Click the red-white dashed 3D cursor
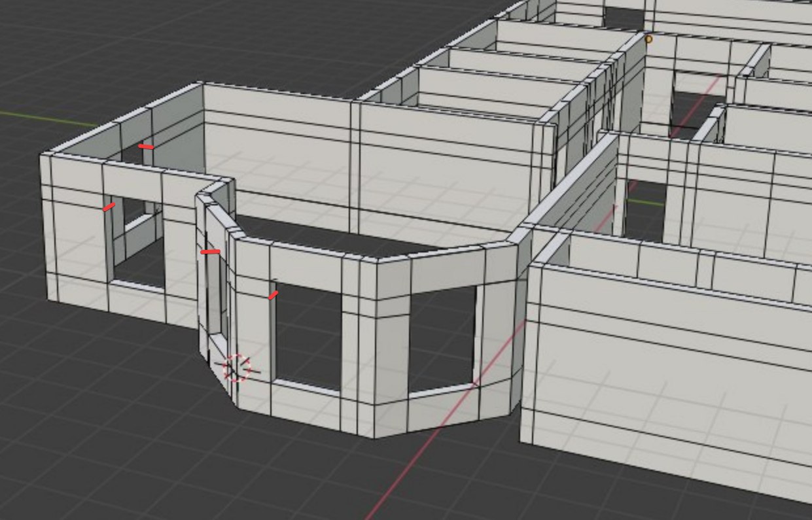The height and width of the screenshot is (520, 812). pos(237,368)
